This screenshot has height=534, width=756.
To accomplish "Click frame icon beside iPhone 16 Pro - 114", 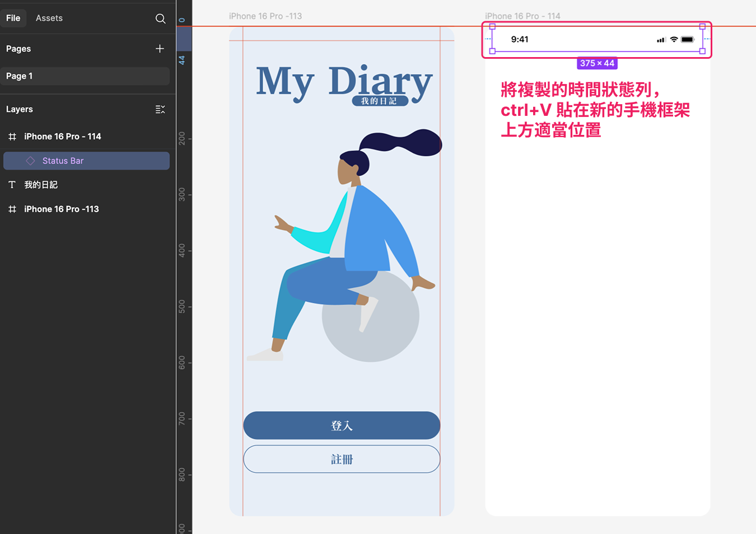I will [x=12, y=137].
